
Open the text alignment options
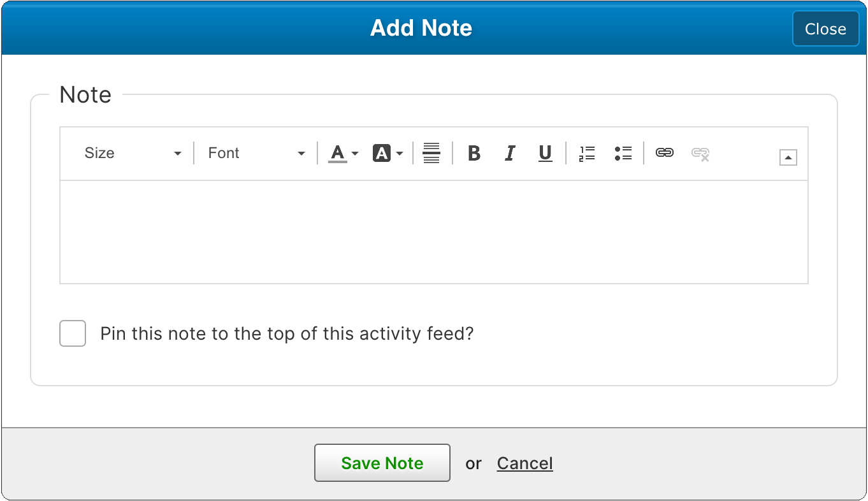click(x=431, y=153)
